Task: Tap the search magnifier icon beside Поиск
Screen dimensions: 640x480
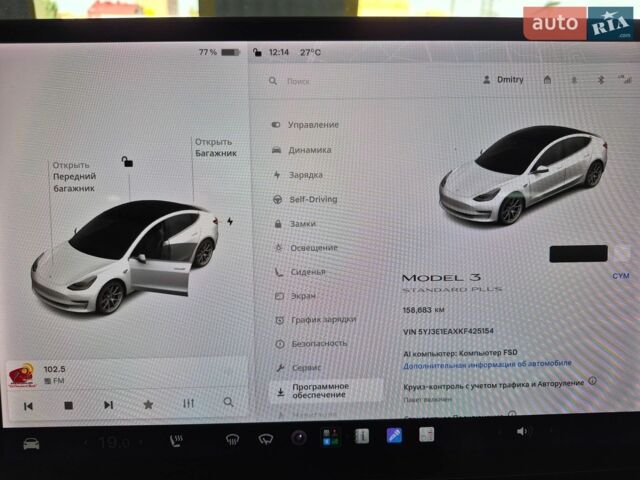Action: [x=273, y=81]
